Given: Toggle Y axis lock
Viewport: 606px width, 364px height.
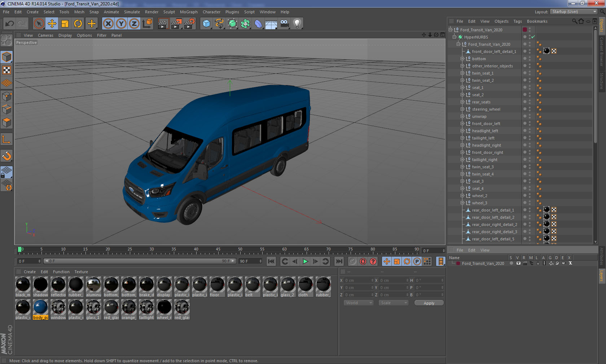Looking at the screenshot, I should coord(121,24).
